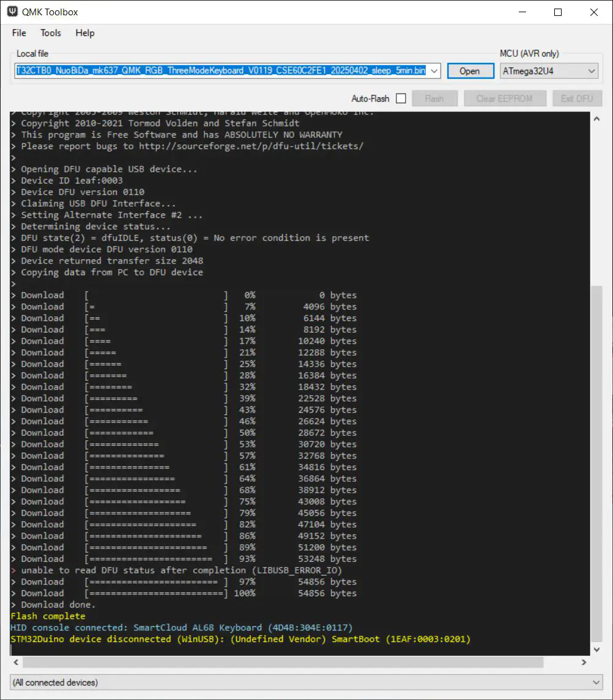Open the All connected devices dropdown

[x=306, y=682]
